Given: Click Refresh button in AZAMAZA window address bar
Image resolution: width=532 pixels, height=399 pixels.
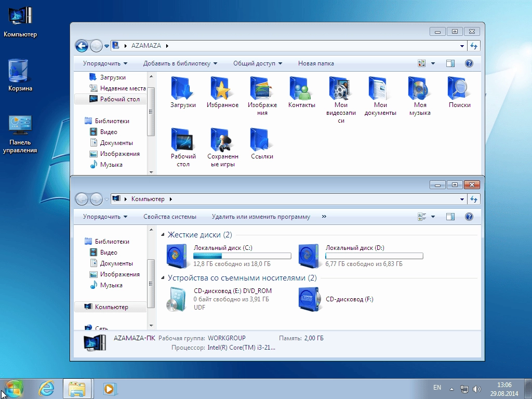Looking at the screenshot, I should [474, 46].
